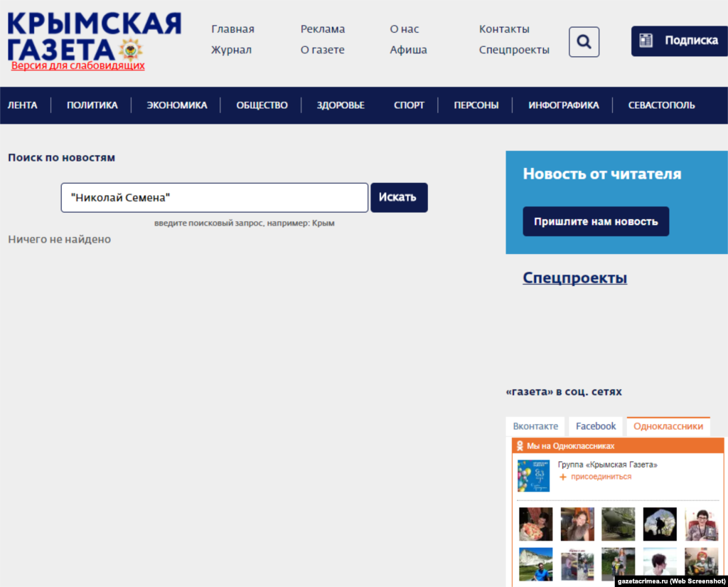This screenshot has height=587, width=728.
Task: Open the Подписка subscription button
Action: [679, 41]
